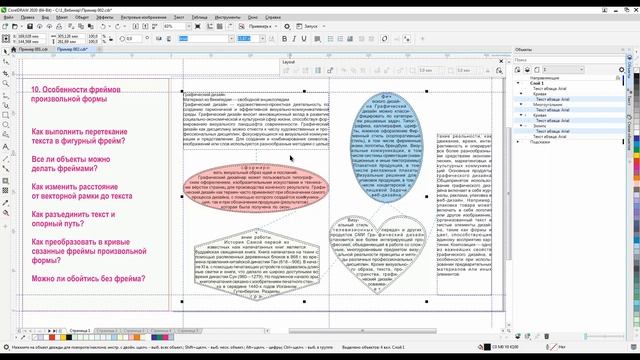Open the font name dropdown
This screenshot has height=360, width=640.
click(x=231, y=39)
